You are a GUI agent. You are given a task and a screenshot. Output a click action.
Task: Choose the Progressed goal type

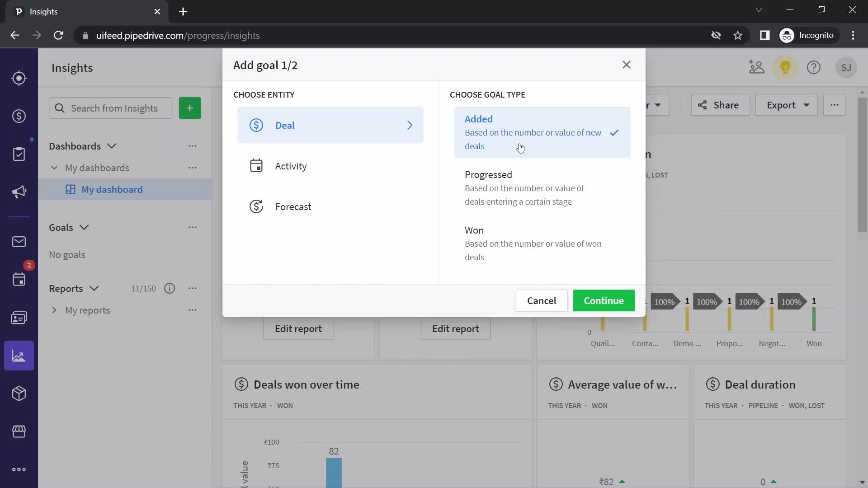coord(542,188)
